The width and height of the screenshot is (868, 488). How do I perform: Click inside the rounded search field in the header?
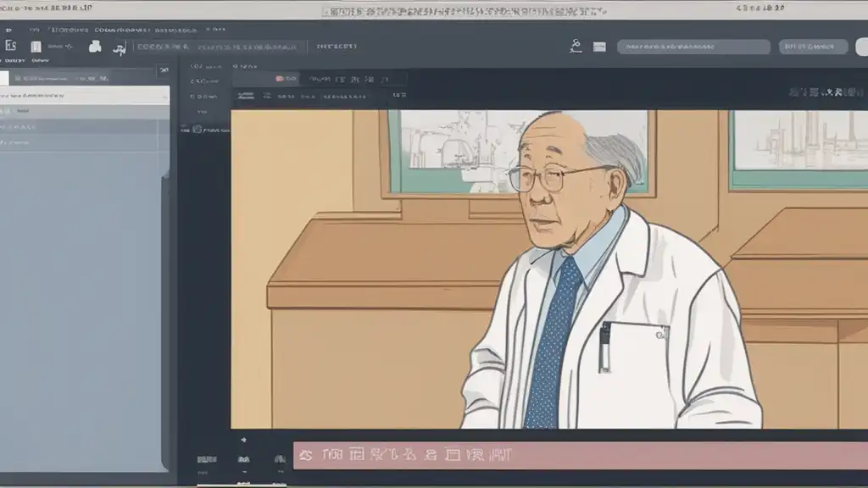click(x=693, y=47)
